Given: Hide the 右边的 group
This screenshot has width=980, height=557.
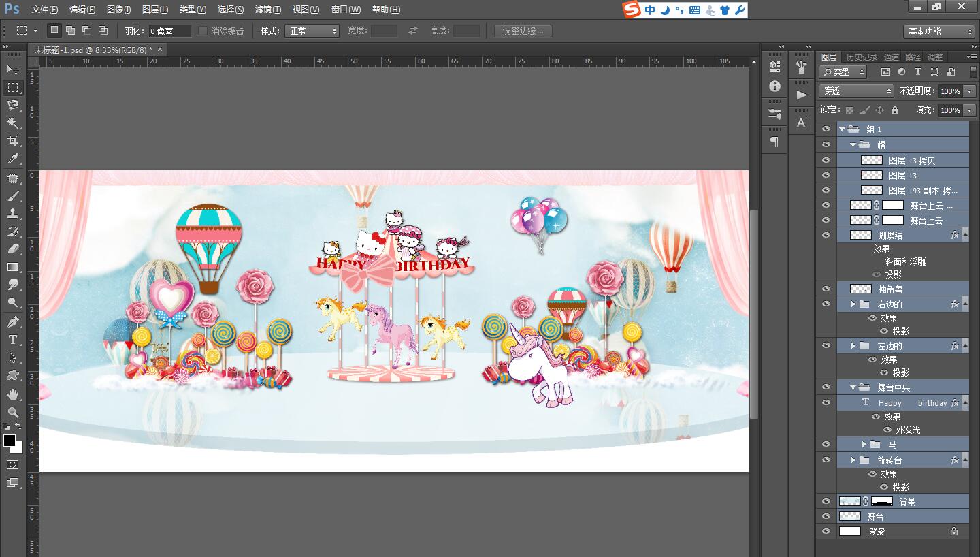Looking at the screenshot, I should coord(826,304).
